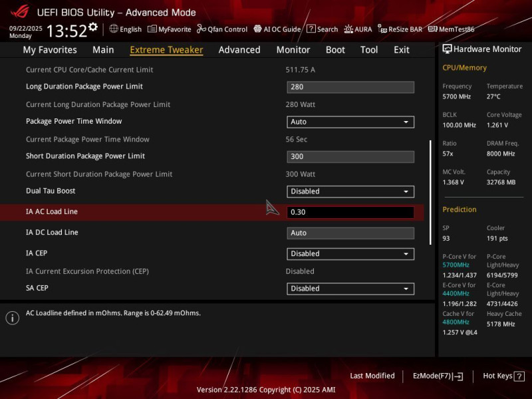This screenshot has height=399, width=532.
Task: Click the Current CPU Core/Cache Current Limit row
Action: pos(211,70)
